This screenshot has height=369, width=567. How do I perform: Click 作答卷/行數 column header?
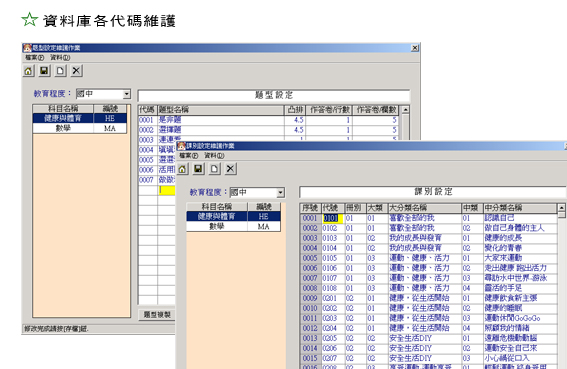point(329,110)
